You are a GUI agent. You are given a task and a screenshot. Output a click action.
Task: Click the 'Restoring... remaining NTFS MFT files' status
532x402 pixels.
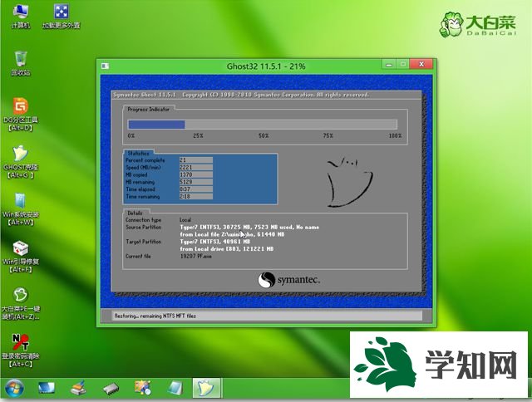155,316
